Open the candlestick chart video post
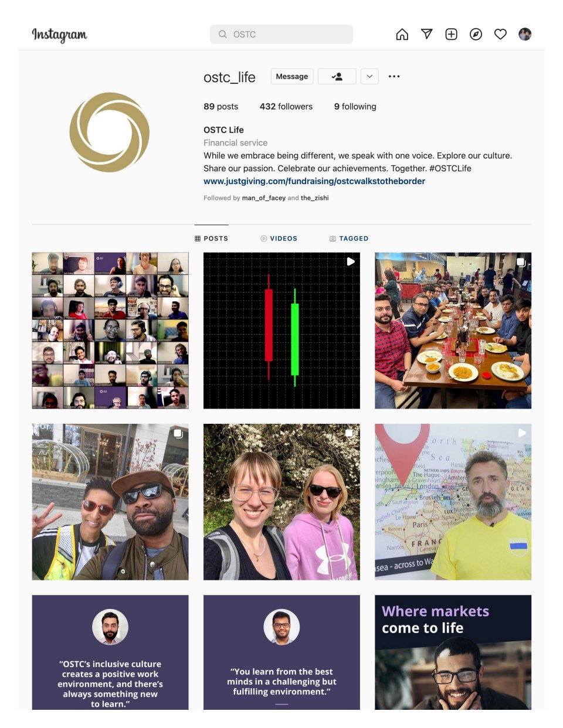The height and width of the screenshot is (728, 563). [281, 331]
